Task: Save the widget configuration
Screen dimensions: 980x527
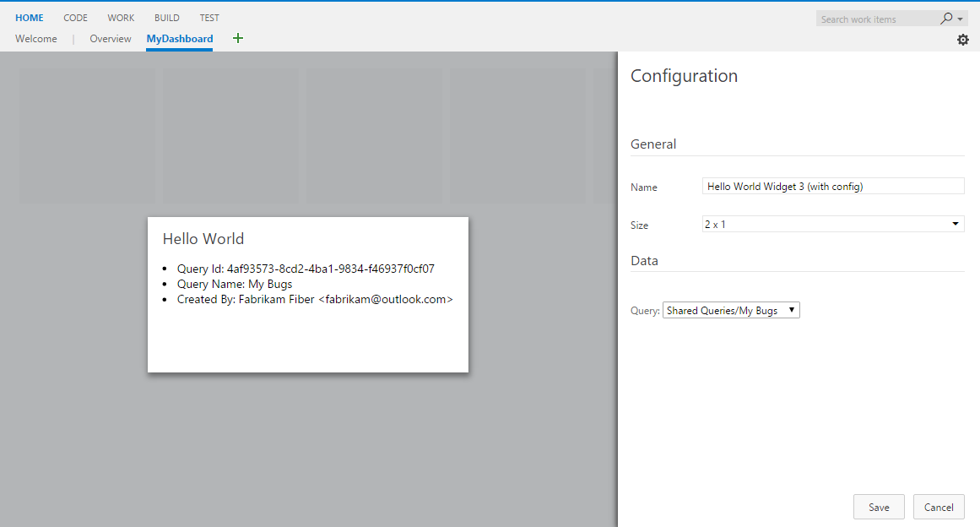Action: 878,507
